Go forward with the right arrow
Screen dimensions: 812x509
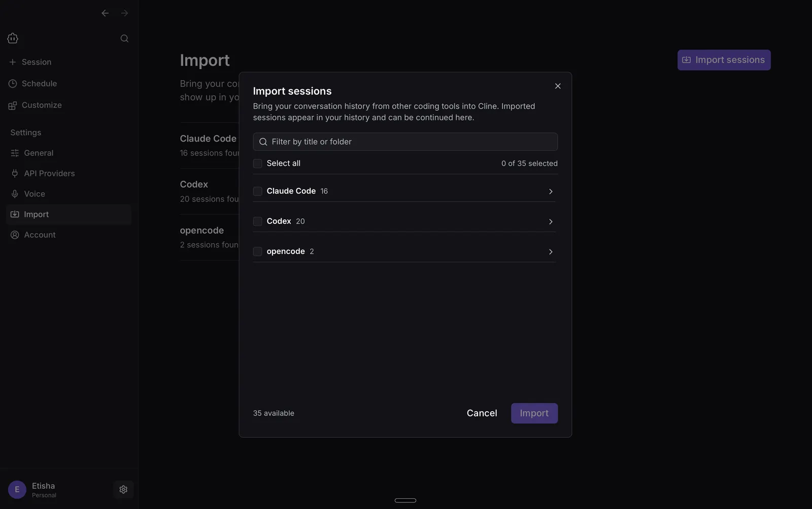(x=124, y=13)
